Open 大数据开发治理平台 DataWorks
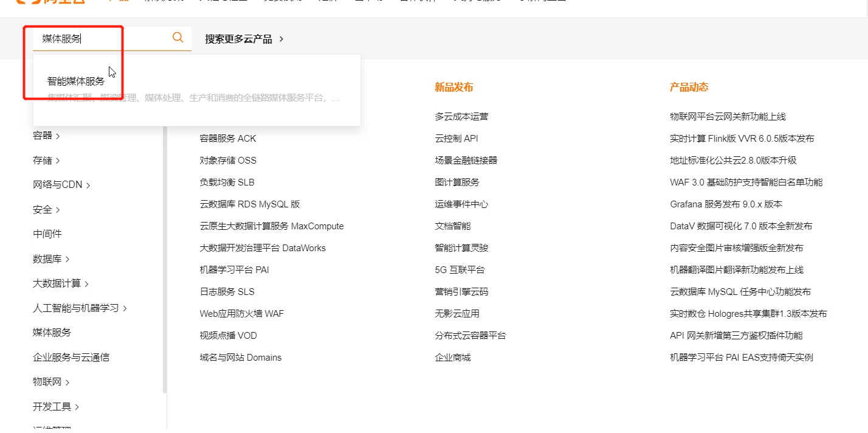The height and width of the screenshot is (433, 868). point(263,248)
